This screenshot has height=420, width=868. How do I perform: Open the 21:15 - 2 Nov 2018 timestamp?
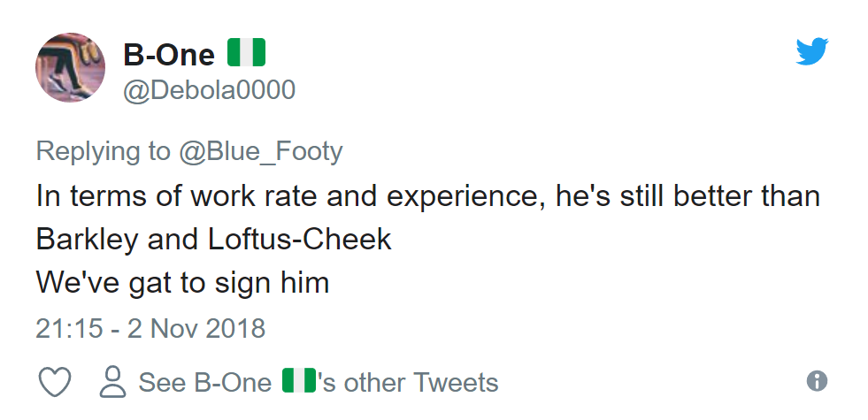(150, 329)
